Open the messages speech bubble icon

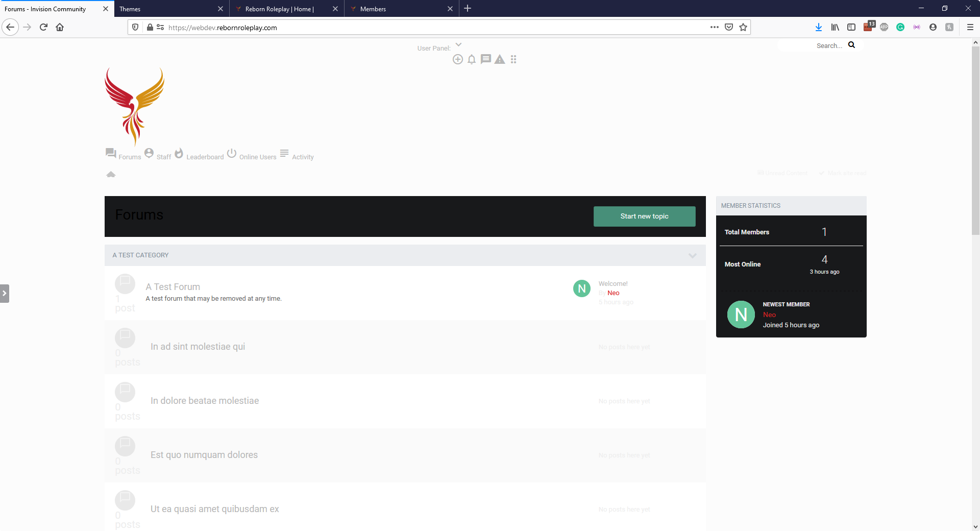(486, 59)
